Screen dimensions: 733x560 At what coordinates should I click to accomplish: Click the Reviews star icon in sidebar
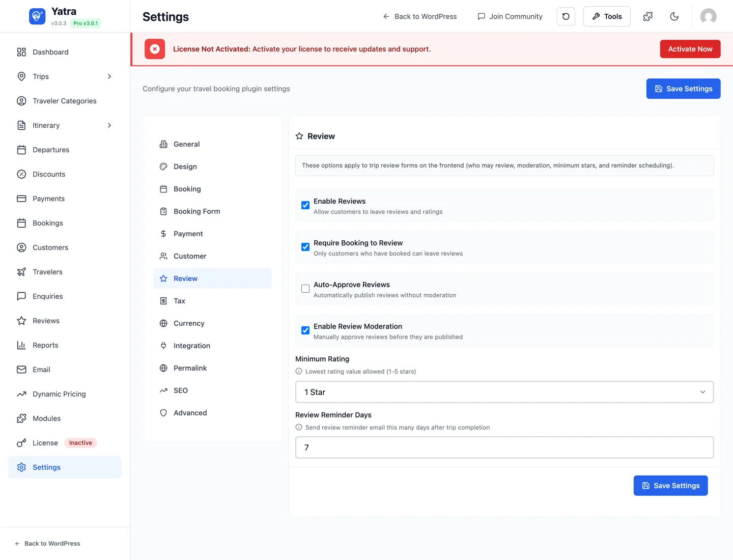point(21,321)
